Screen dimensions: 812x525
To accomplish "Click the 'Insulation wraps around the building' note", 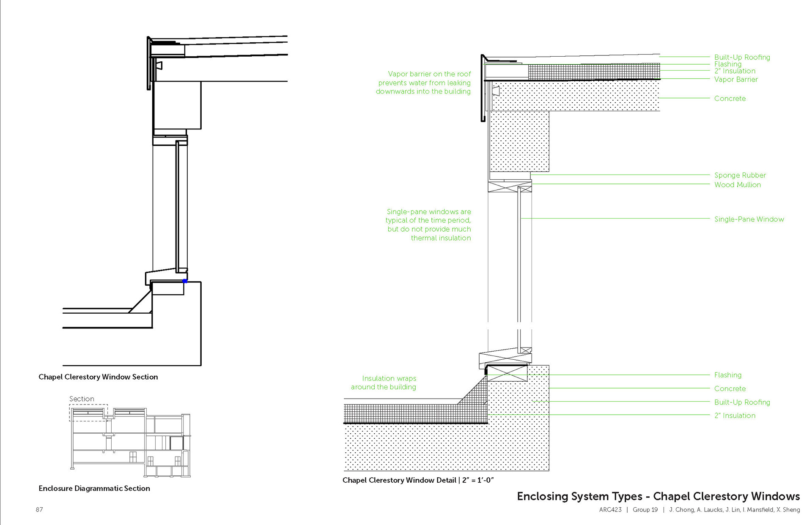I will [384, 383].
